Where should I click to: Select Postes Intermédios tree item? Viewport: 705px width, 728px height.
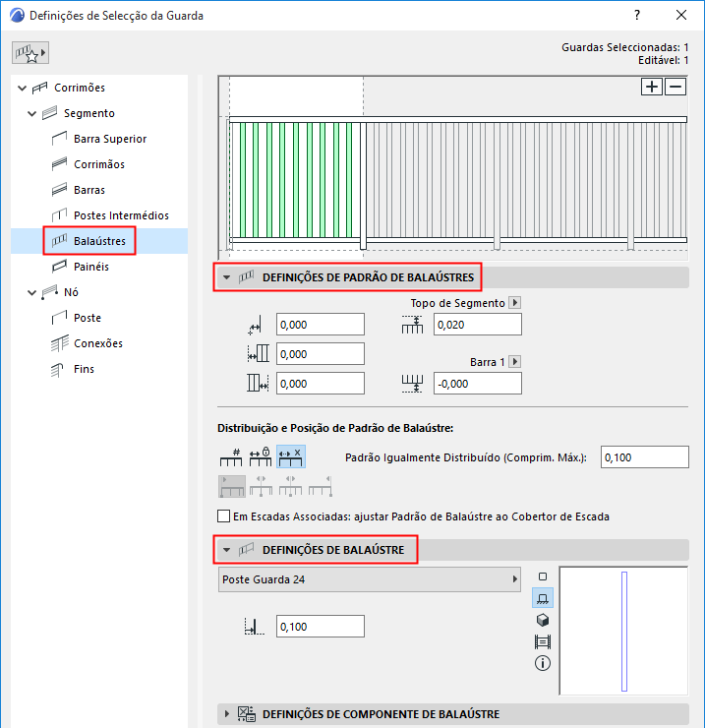click(x=121, y=215)
